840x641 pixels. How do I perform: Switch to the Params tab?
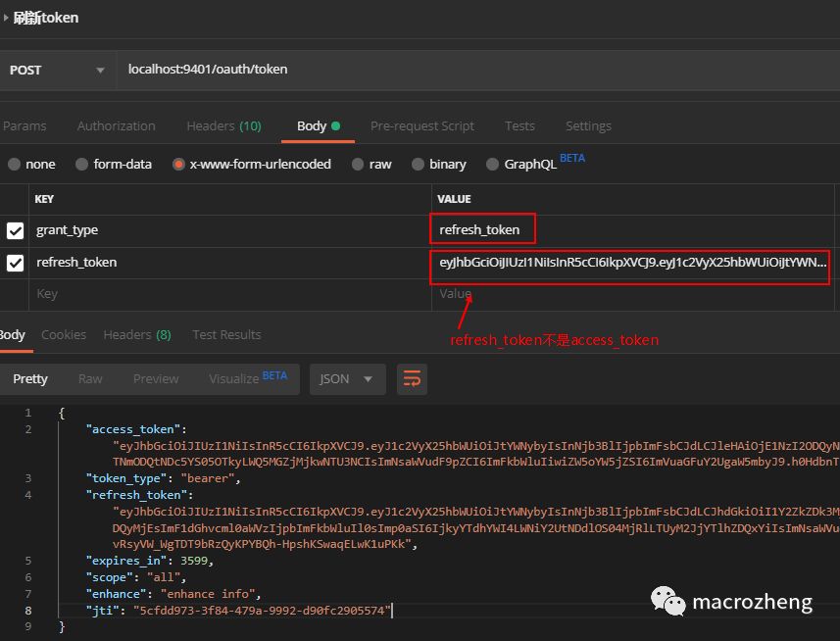coord(25,126)
